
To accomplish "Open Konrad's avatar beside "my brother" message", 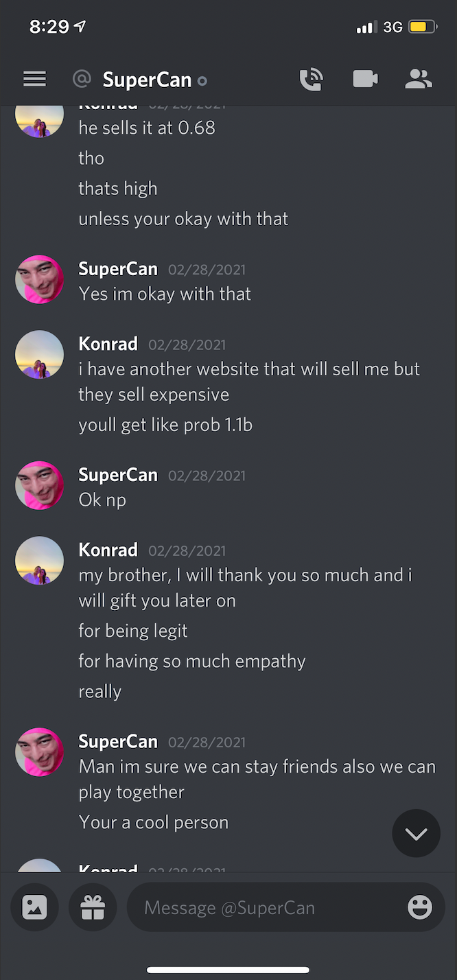I will tap(40, 561).
